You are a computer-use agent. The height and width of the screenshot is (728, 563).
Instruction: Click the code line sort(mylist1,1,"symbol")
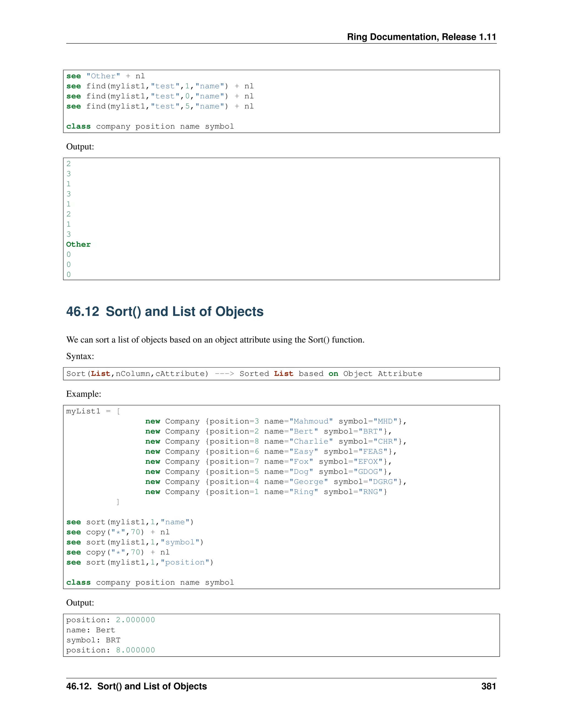tap(135, 542)
